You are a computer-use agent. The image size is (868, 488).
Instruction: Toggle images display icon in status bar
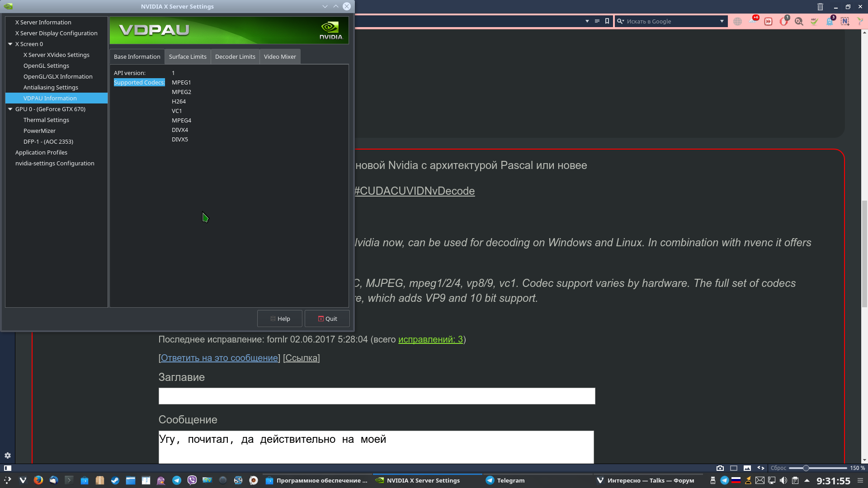tap(747, 468)
